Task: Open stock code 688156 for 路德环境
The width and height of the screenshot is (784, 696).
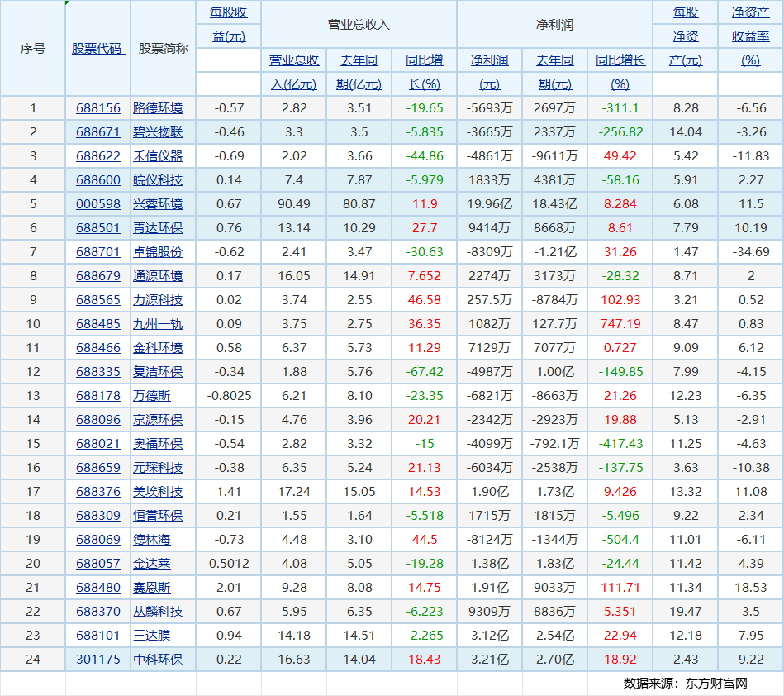Action: click(x=97, y=107)
